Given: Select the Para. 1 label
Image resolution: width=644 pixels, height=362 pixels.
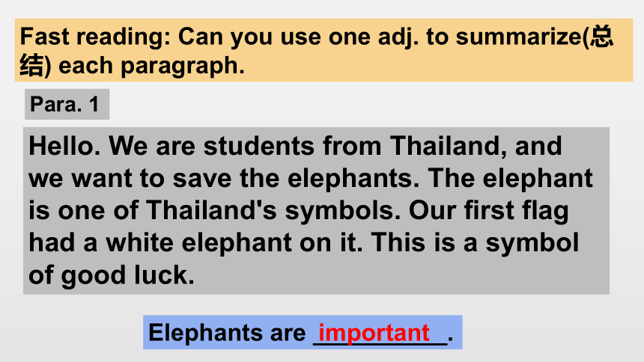Looking at the screenshot, I should click(67, 104).
